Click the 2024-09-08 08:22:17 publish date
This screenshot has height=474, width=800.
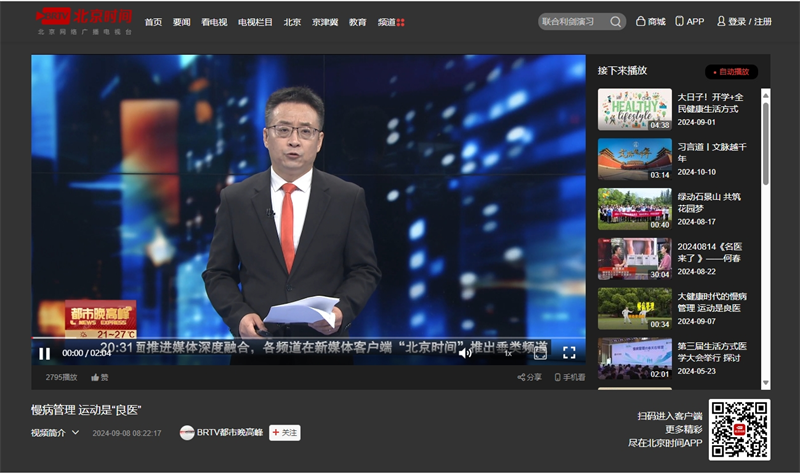click(127, 433)
